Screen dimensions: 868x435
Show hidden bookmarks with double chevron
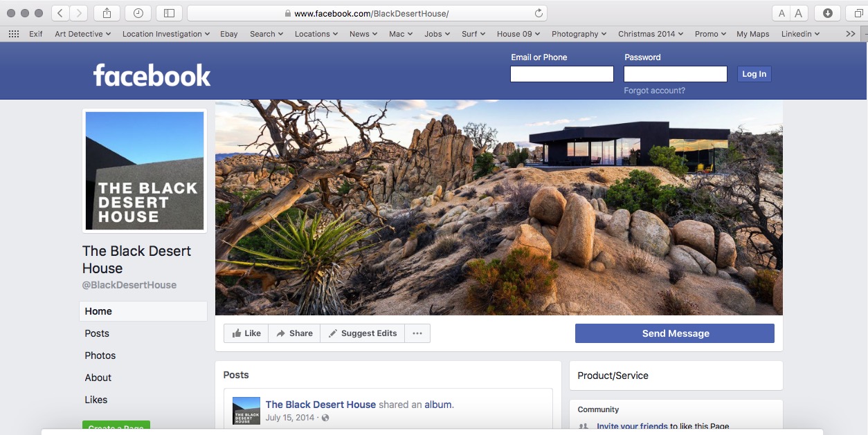click(851, 34)
